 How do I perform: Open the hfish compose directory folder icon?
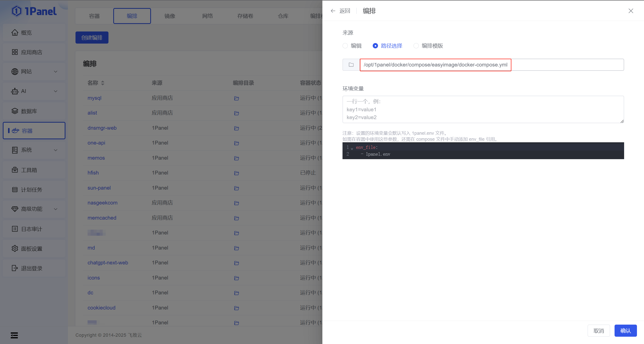coord(236,173)
